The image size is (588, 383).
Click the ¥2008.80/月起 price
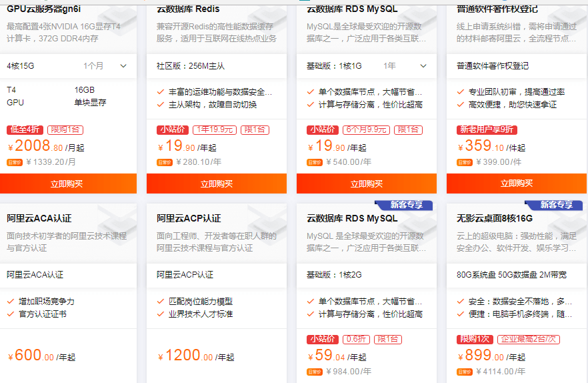coord(46,146)
